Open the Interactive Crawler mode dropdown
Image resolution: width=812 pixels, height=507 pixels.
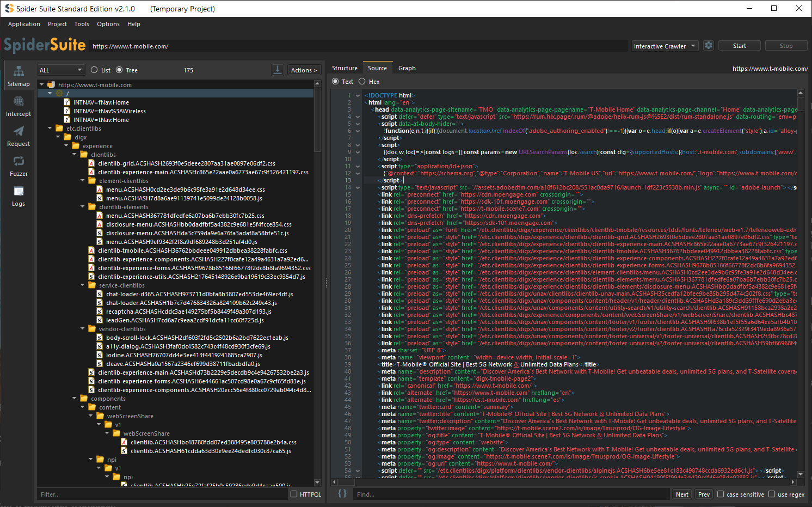click(665, 46)
